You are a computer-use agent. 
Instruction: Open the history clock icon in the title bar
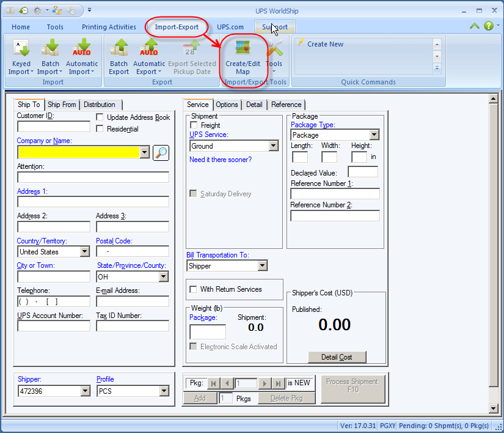tap(23, 10)
